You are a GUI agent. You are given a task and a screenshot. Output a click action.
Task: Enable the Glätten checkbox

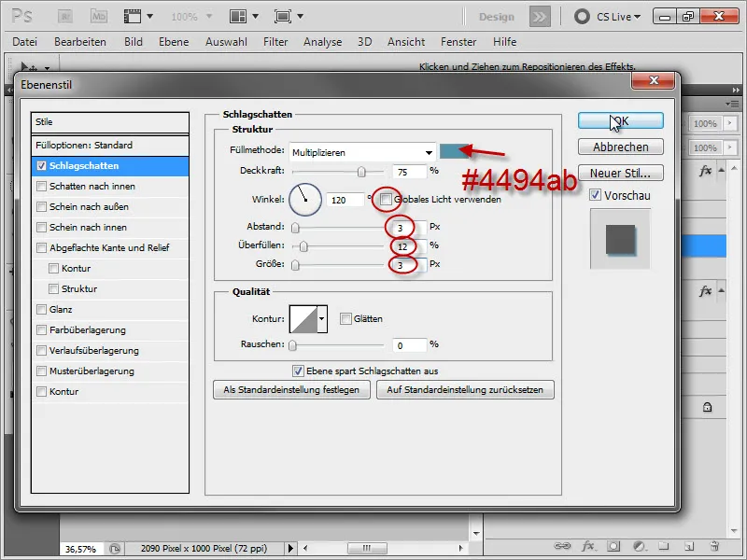(x=345, y=318)
